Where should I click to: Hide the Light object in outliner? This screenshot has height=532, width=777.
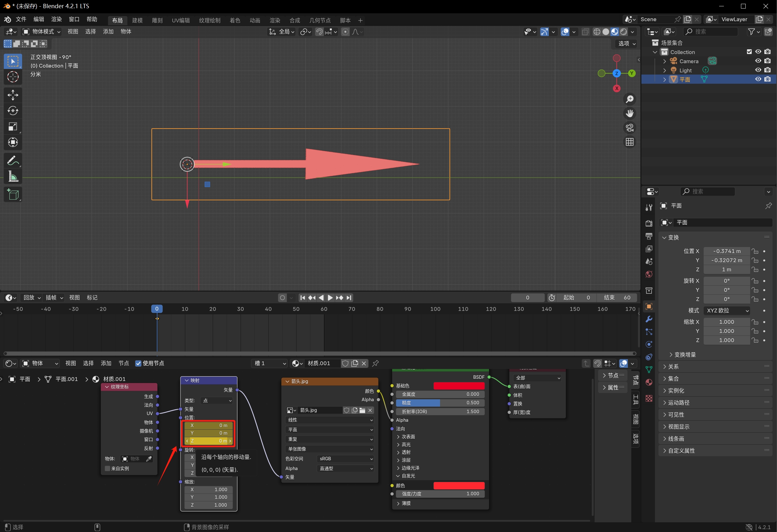[x=758, y=70]
